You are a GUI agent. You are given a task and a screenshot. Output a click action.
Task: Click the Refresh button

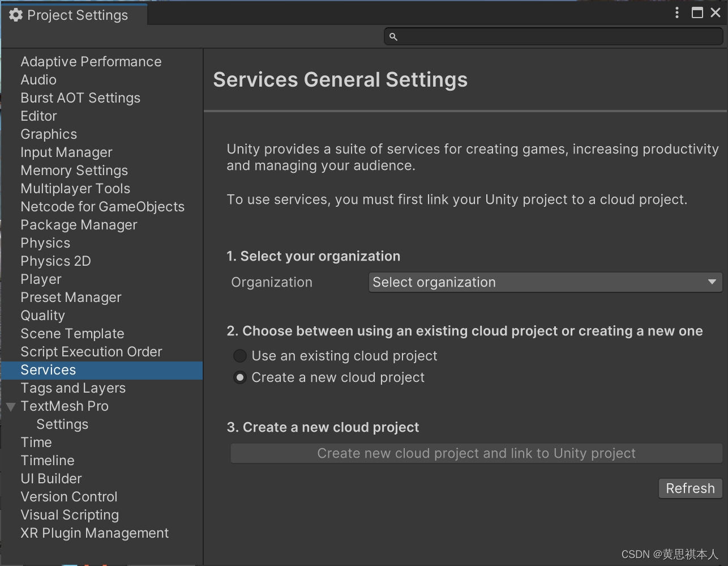(690, 488)
